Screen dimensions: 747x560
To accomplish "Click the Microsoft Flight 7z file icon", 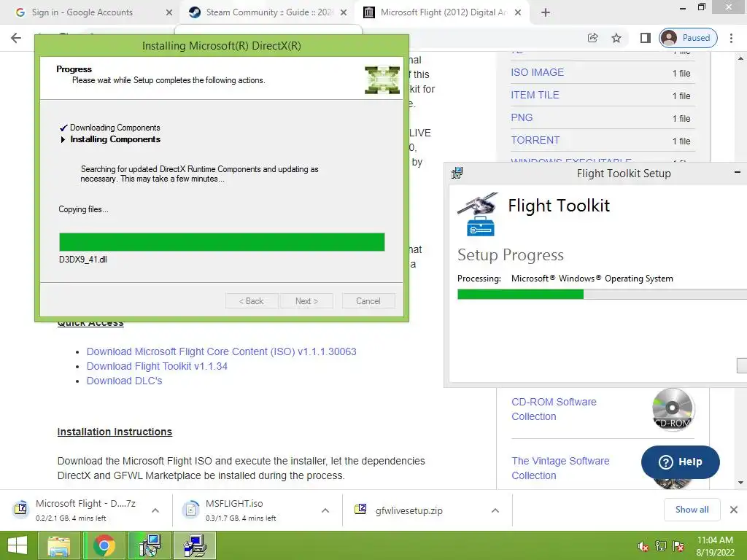I will coord(20,510).
